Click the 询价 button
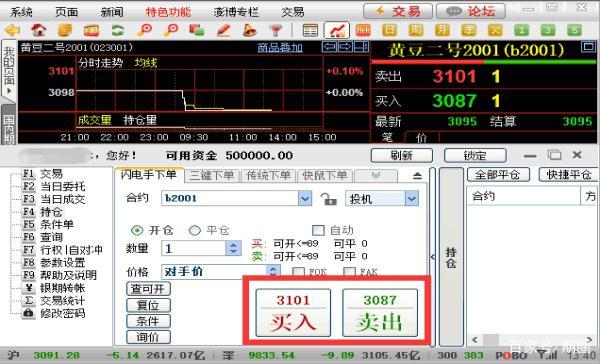This screenshot has height=364, width=600. (148, 337)
